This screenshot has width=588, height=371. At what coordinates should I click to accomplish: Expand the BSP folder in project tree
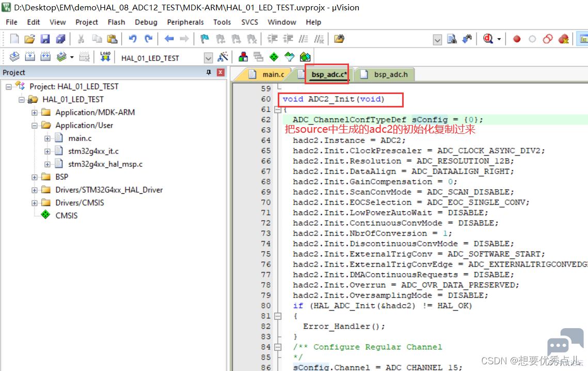click(35, 177)
